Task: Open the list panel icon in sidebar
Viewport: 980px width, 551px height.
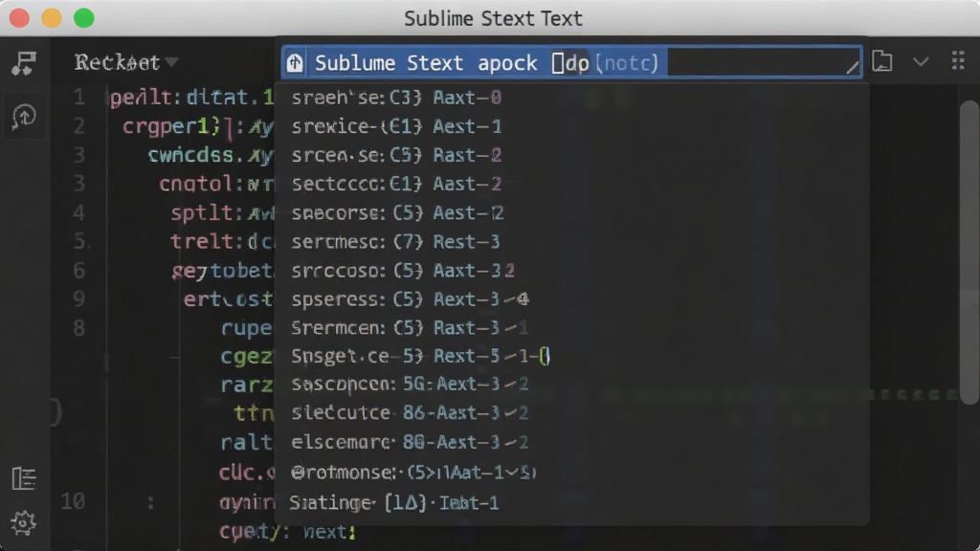Action: click(x=24, y=478)
